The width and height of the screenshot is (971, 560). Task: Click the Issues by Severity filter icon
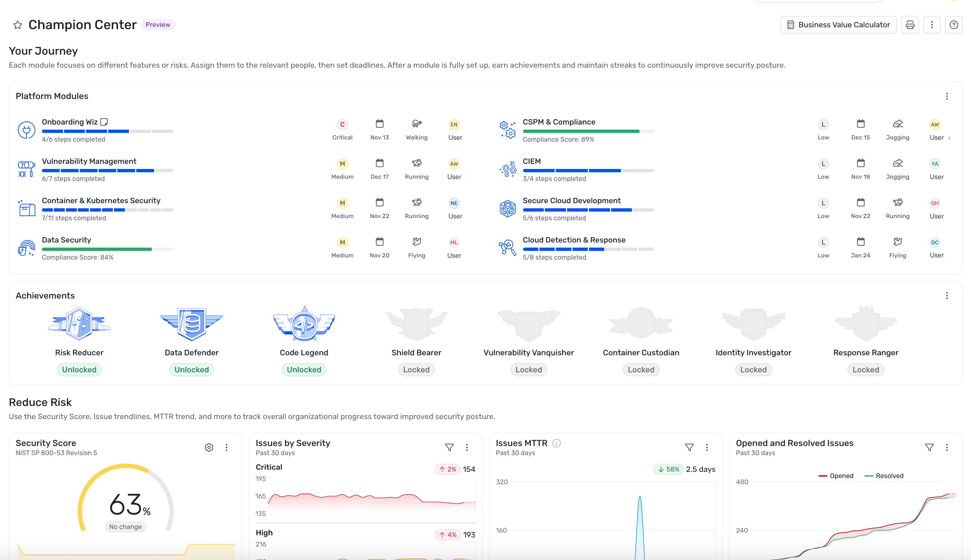click(449, 447)
